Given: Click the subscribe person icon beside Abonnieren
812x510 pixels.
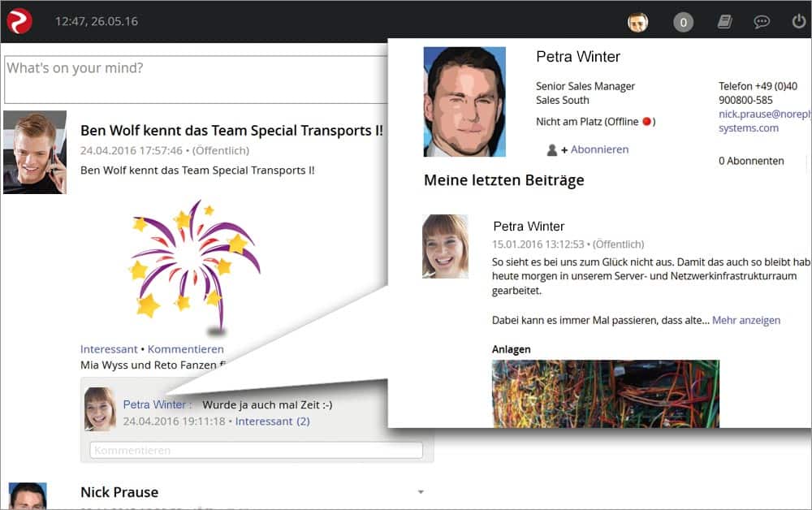Looking at the screenshot, I should [x=552, y=149].
